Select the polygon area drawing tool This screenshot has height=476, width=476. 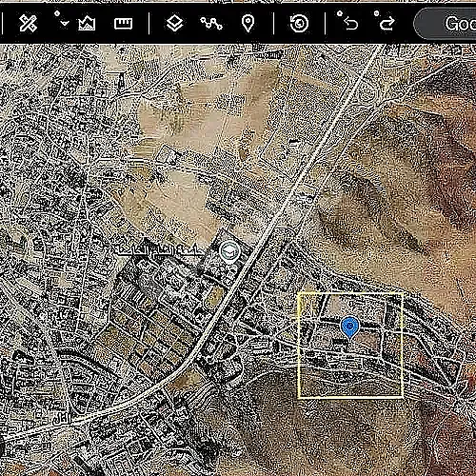tap(87, 23)
